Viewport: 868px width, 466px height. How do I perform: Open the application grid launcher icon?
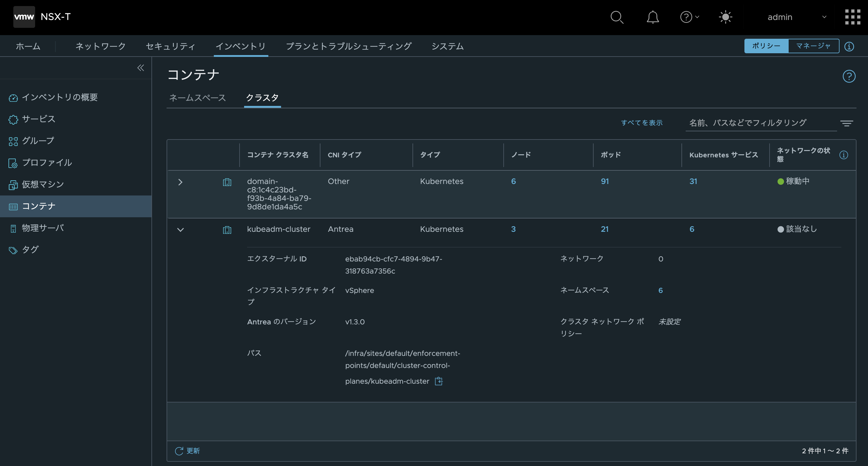pyautogui.click(x=853, y=17)
